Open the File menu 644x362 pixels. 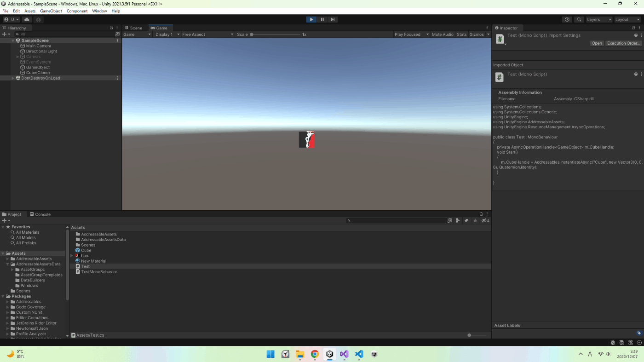[x=6, y=11]
